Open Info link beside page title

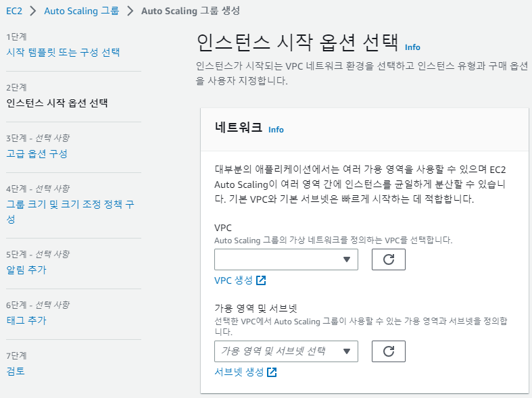click(412, 47)
